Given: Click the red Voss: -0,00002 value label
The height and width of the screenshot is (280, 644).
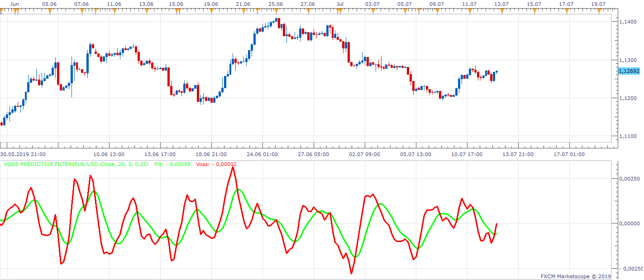Looking at the screenshot, I should 216,164.
